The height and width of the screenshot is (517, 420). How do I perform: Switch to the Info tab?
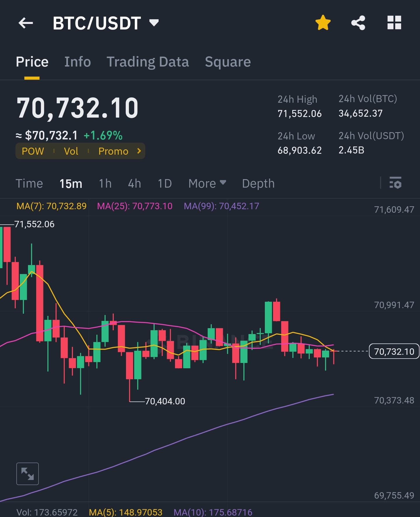click(x=78, y=62)
